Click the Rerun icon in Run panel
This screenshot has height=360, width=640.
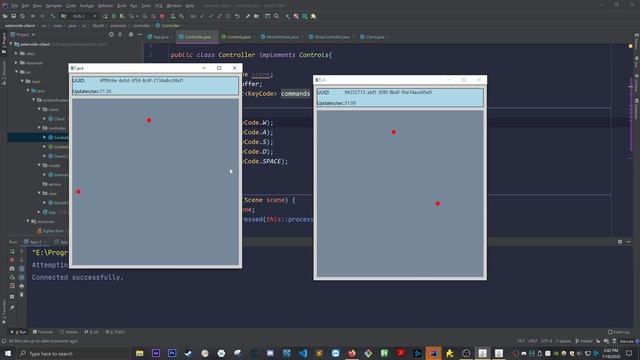[12, 251]
